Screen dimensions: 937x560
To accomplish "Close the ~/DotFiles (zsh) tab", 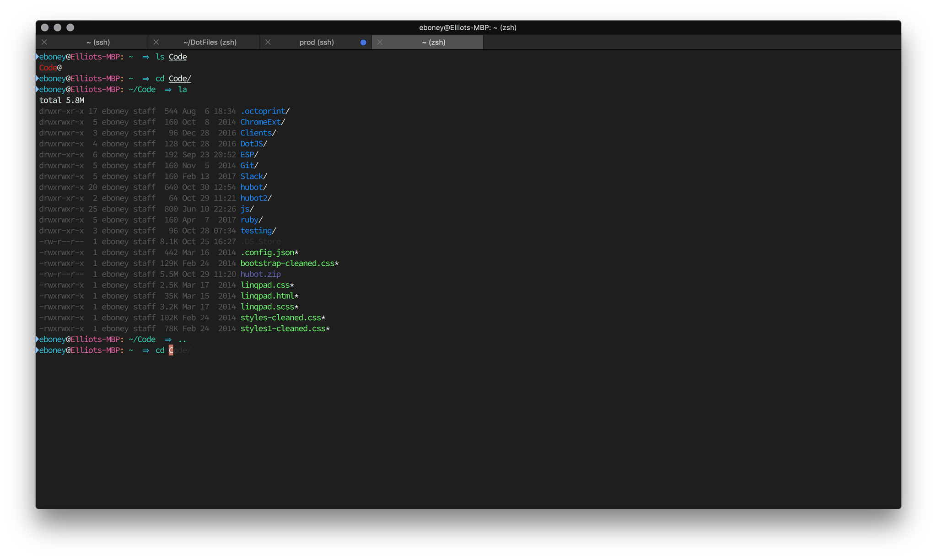I will click(156, 42).
